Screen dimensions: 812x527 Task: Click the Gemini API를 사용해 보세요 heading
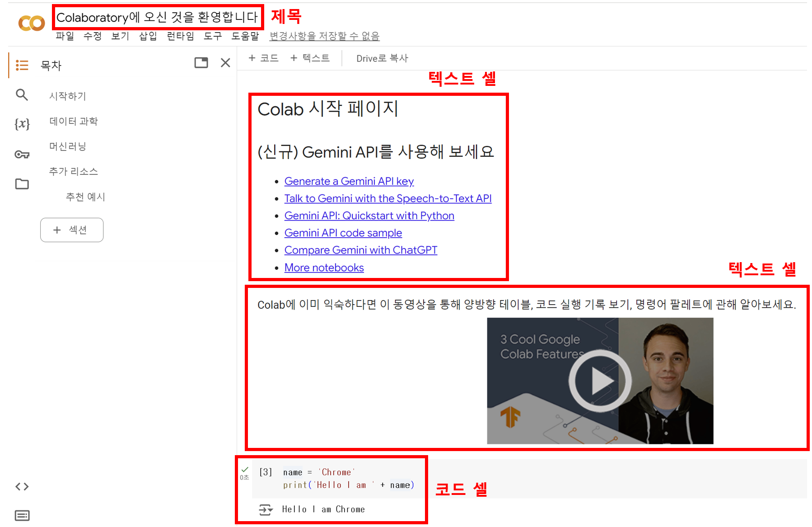click(376, 152)
